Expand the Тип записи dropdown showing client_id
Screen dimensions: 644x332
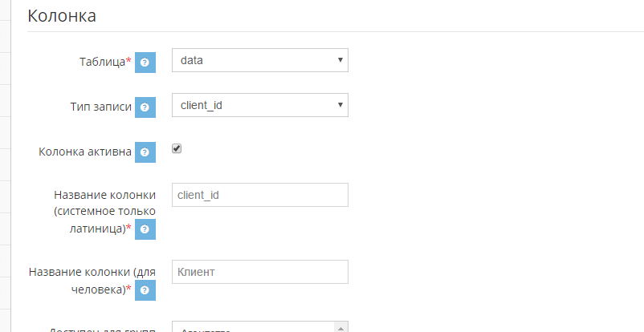[260, 105]
